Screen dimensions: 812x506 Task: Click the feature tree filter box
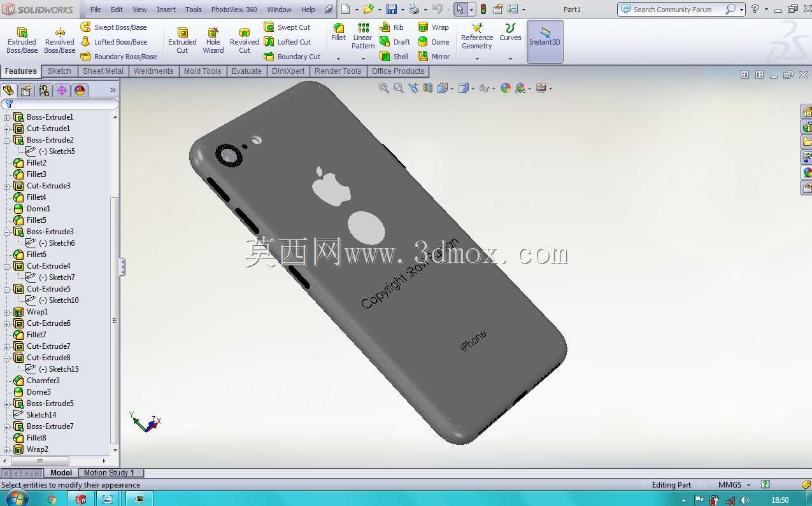click(x=60, y=104)
